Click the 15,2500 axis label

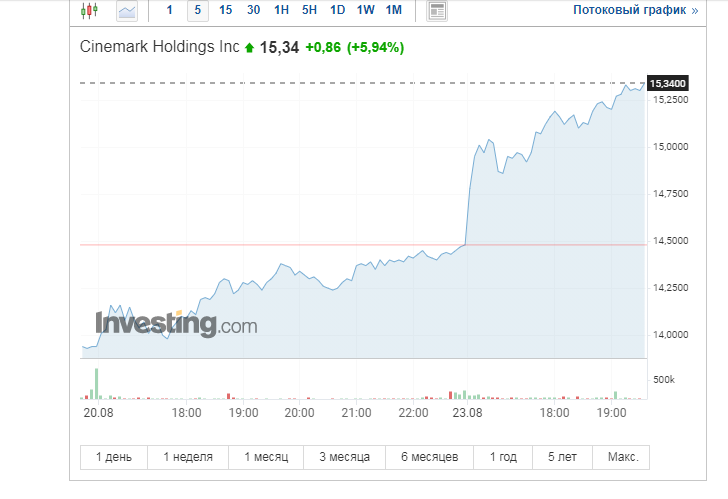click(x=670, y=100)
